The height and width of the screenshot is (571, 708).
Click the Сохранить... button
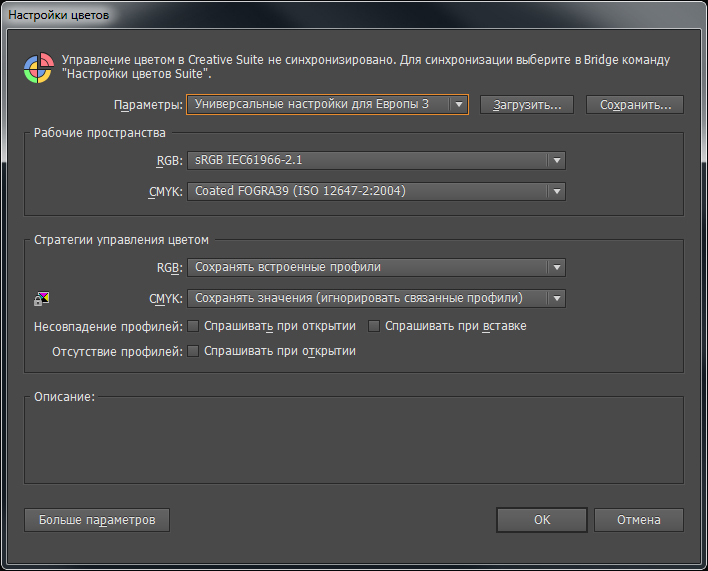635,105
